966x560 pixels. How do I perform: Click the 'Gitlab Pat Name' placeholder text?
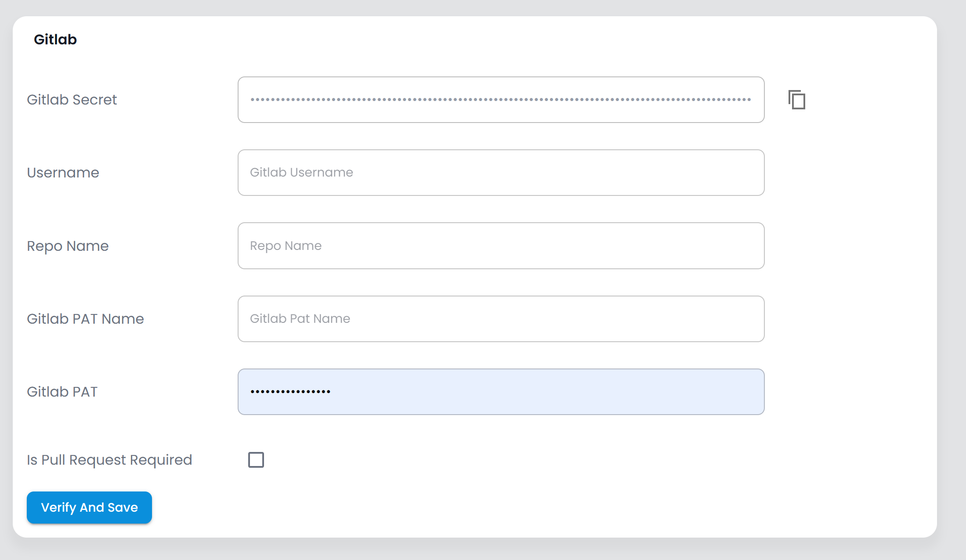tap(300, 319)
